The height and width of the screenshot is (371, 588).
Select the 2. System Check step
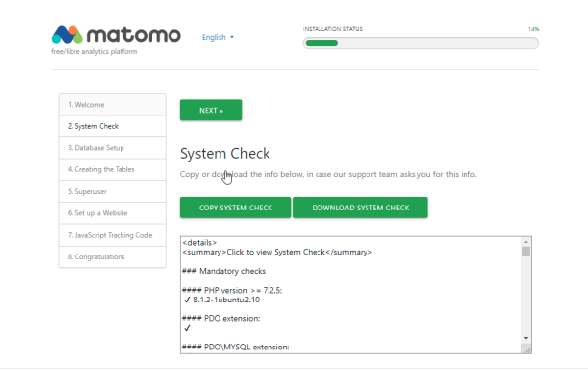tap(112, 126)
